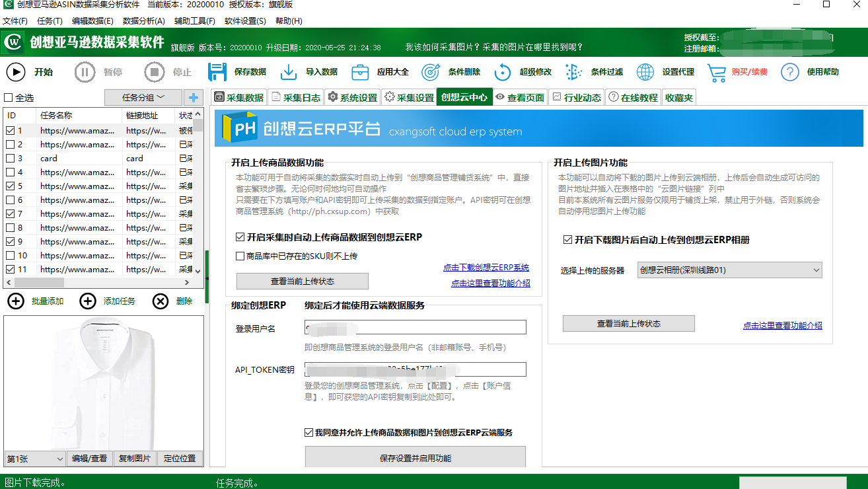Enable 商品库中已存在的SKU则不上传 option
Screen dimensions: 868x489
click(x=240, y=256)
